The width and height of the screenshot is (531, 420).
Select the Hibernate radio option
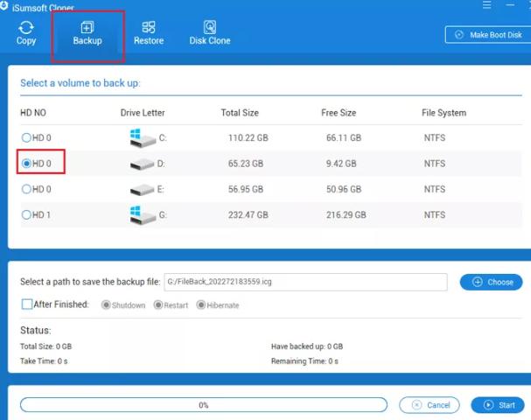click(201, 305)
